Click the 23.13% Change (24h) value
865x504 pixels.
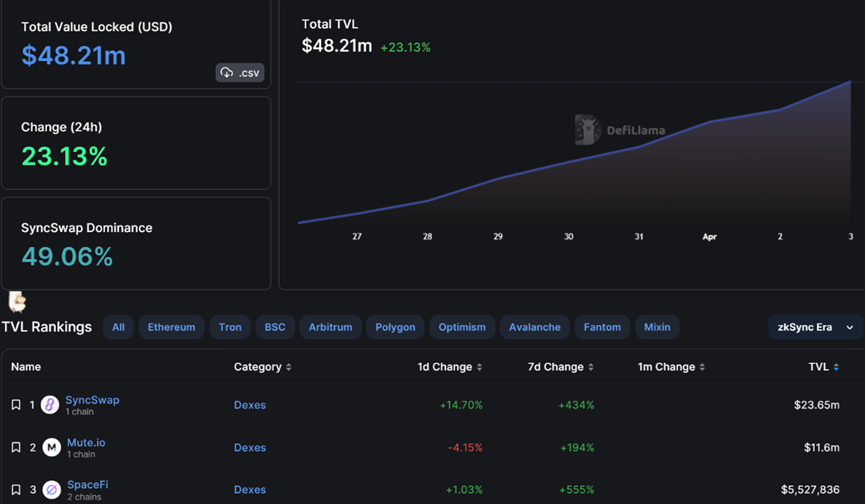(x=65, y=156)
